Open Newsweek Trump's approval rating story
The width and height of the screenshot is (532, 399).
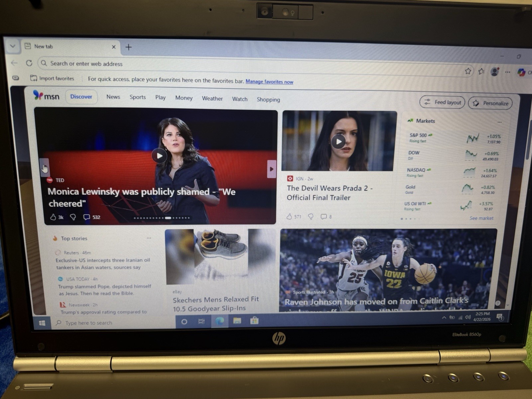click(104, 312)
